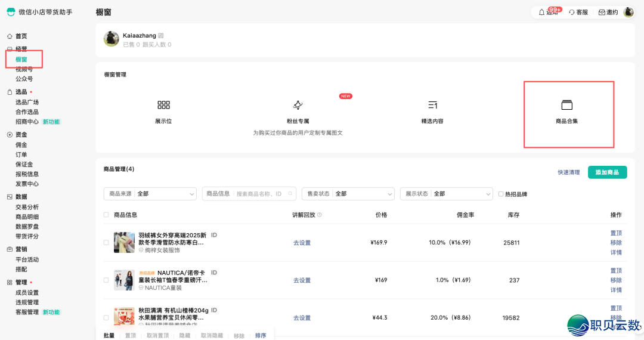This screenshot has height=340, width=644.
Task: Click the notification bell icon
Action: coord(541,12)
